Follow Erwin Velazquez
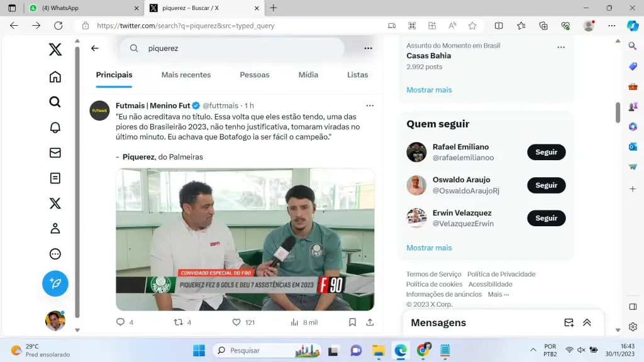The width and height of the screenshot is (644, 362). tap(546, 218)
